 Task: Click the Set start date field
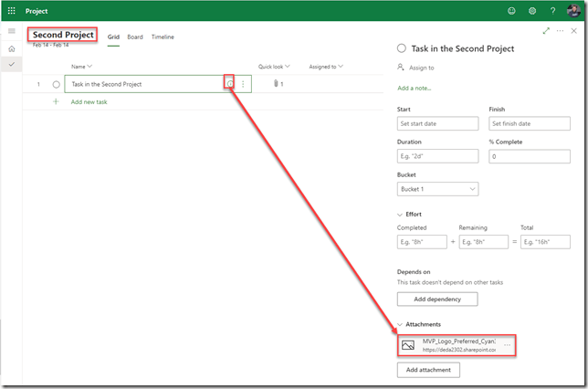(x=437, y=123)
